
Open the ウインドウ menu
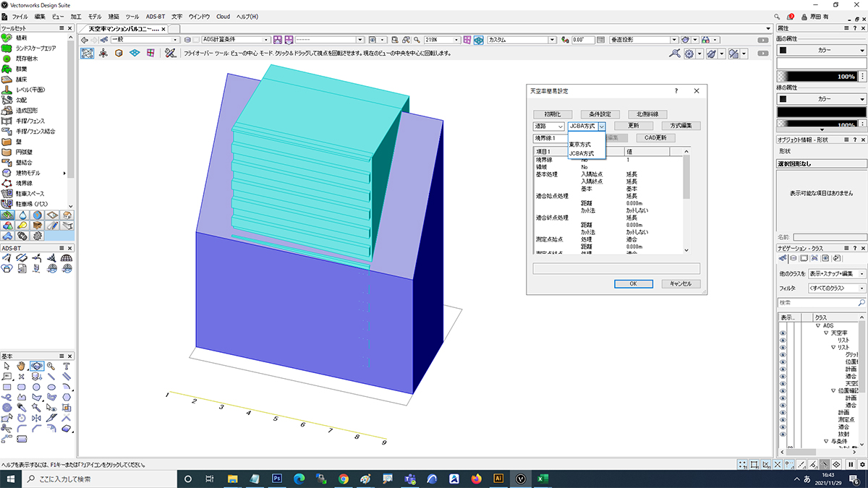[x=199, y=16]
